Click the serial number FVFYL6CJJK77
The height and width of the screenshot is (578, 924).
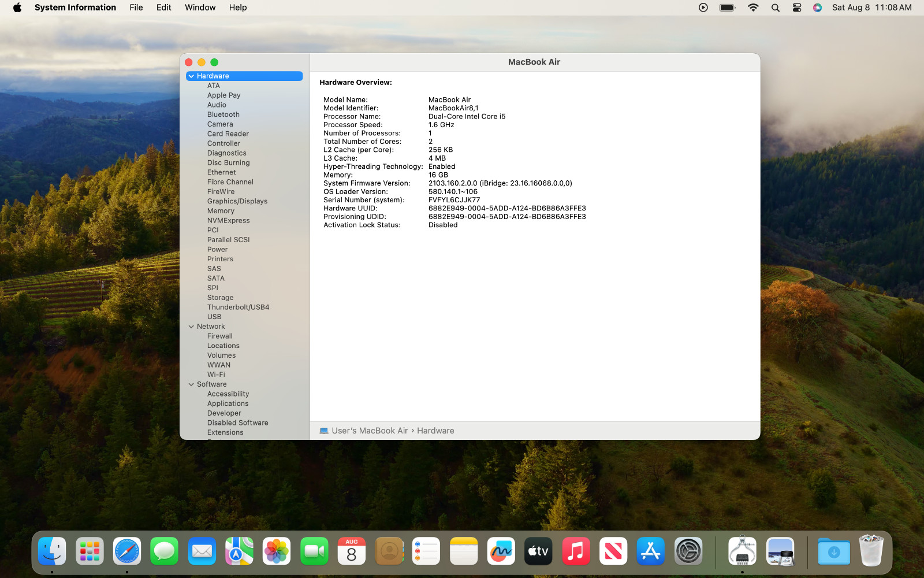point(454,200)
